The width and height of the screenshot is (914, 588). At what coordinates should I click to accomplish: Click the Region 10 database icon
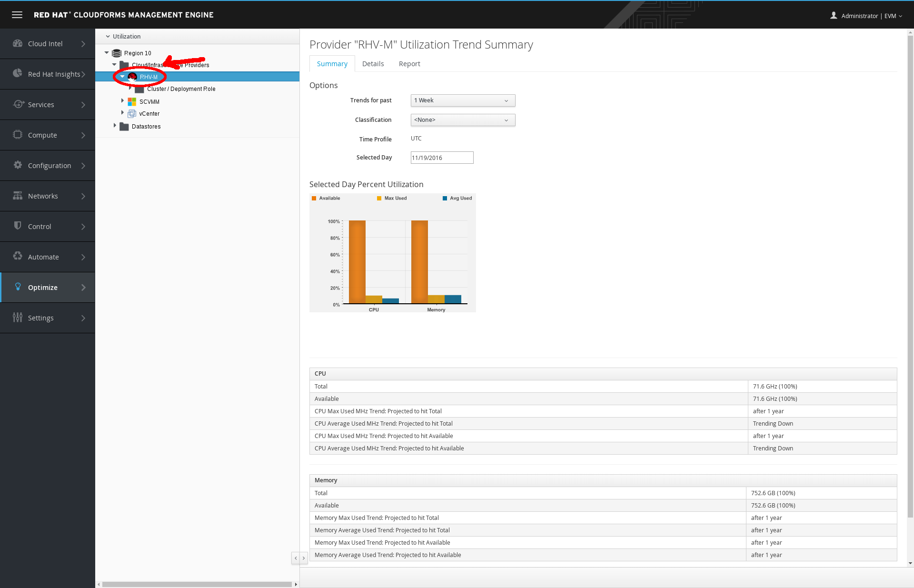[x=117, y=53]
